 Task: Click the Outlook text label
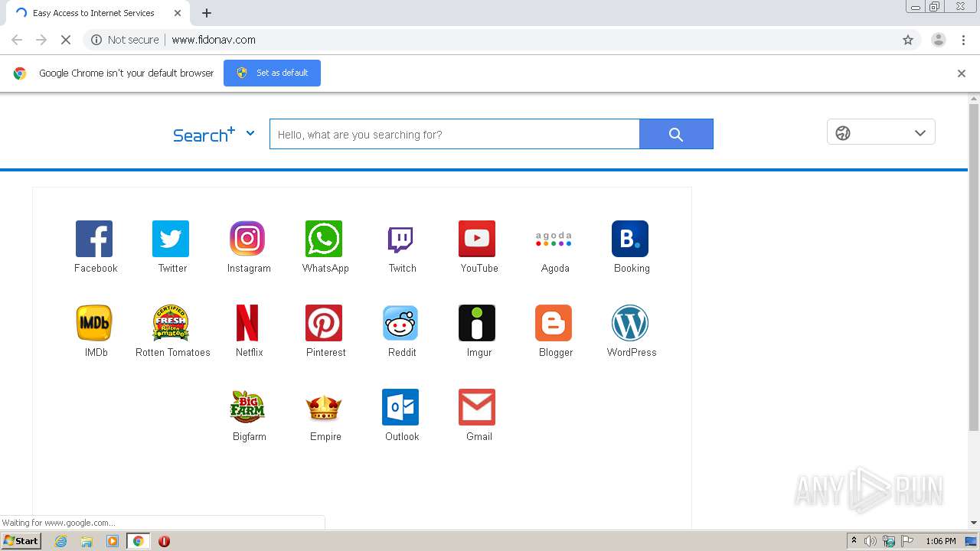point(402,436)
